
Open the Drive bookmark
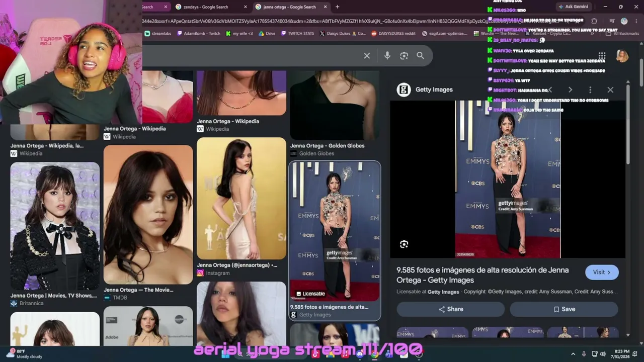267,34
